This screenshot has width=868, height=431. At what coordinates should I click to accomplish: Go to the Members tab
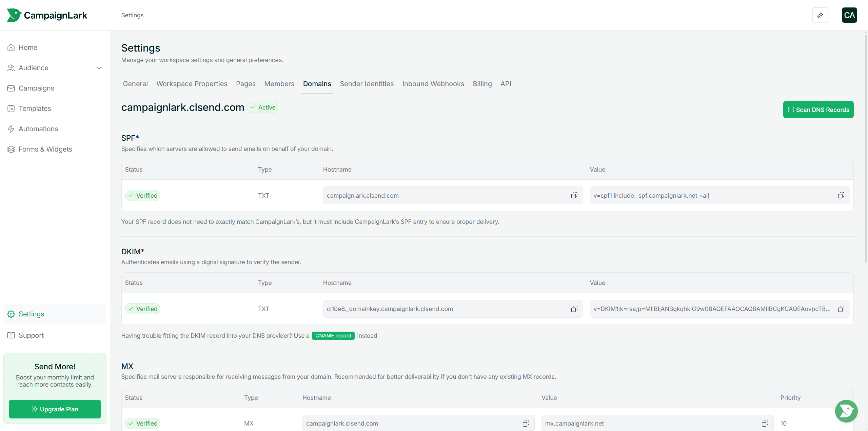[x=279, y=84]
